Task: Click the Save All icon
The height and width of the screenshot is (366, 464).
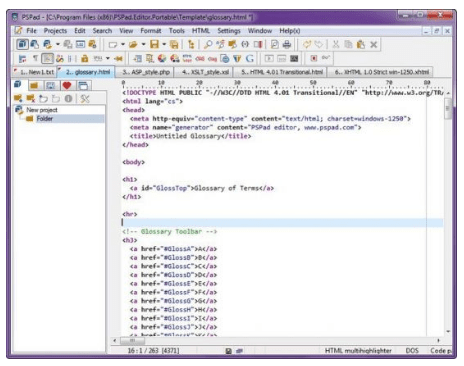Action: pyautogui.click(x=174, y=44)
